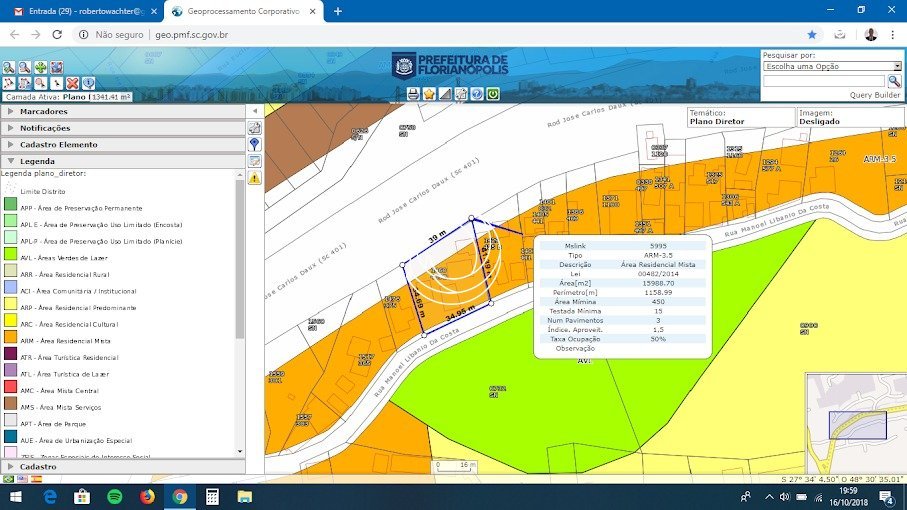Click the AMC red legend swatch
Viewport: 907px width, 510px height.
(x=10, y=386)
